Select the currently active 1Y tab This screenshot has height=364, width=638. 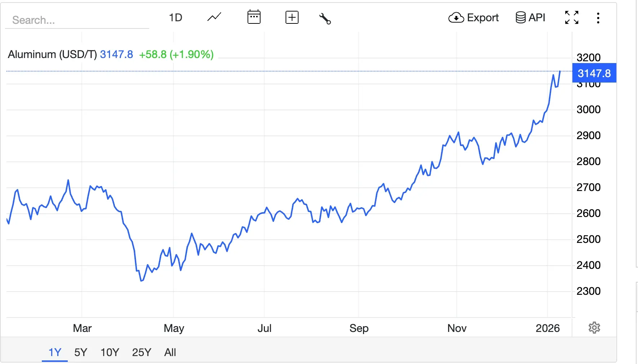pyautogui.click(x=54, y=352)
